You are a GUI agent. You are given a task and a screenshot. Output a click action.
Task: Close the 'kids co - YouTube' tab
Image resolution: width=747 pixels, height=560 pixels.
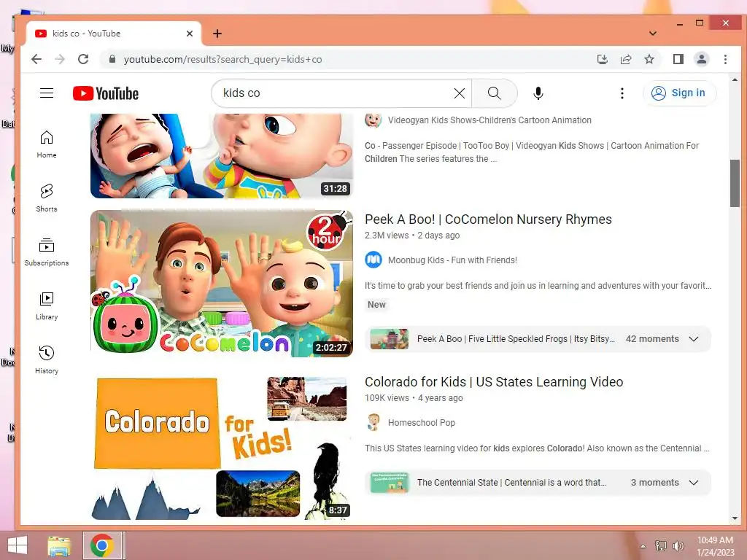coord(189,34)
